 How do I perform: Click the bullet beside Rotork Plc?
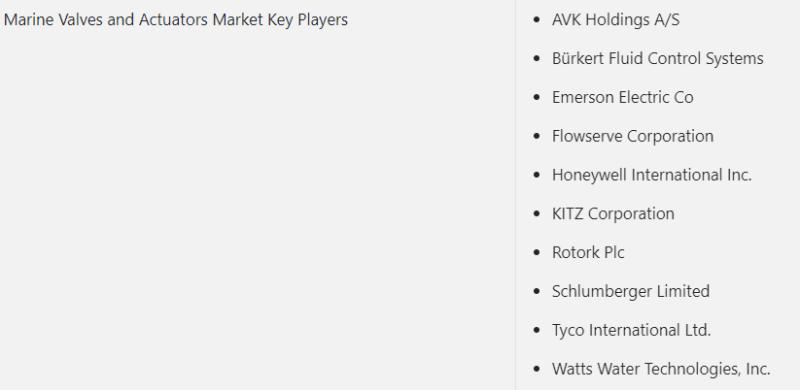536,253
